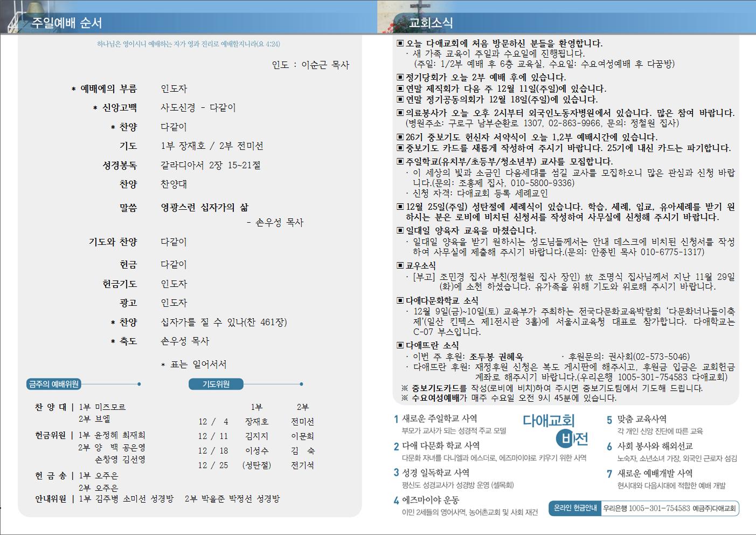Click the sermon title 영광스런 십자가의 삶

point(205,208)
